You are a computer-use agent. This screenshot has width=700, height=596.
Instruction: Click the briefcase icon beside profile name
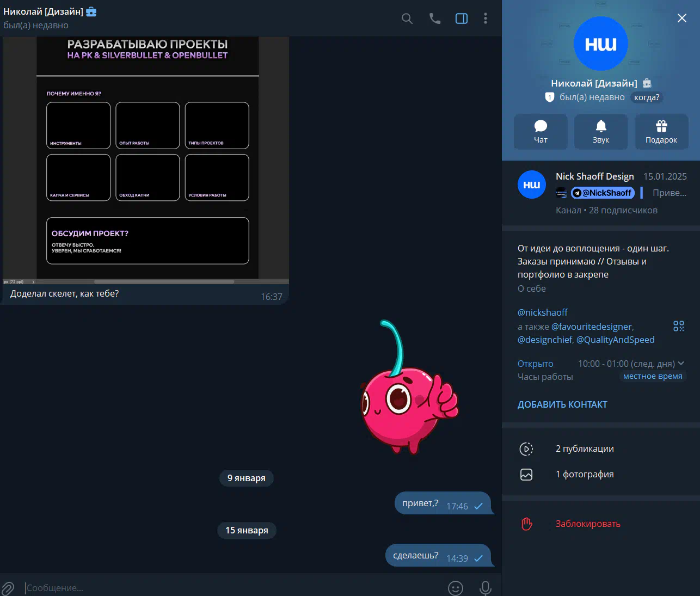[x=647, y=83]
